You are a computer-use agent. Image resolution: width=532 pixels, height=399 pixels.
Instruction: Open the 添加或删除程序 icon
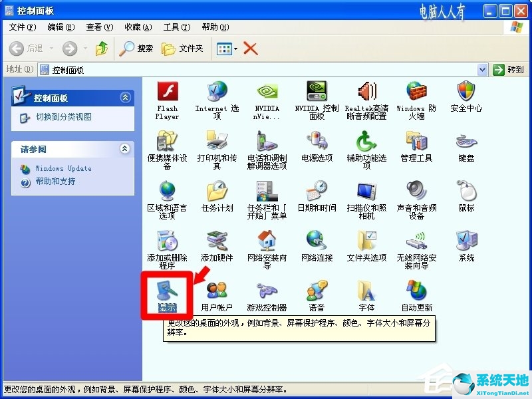[168, 243]
